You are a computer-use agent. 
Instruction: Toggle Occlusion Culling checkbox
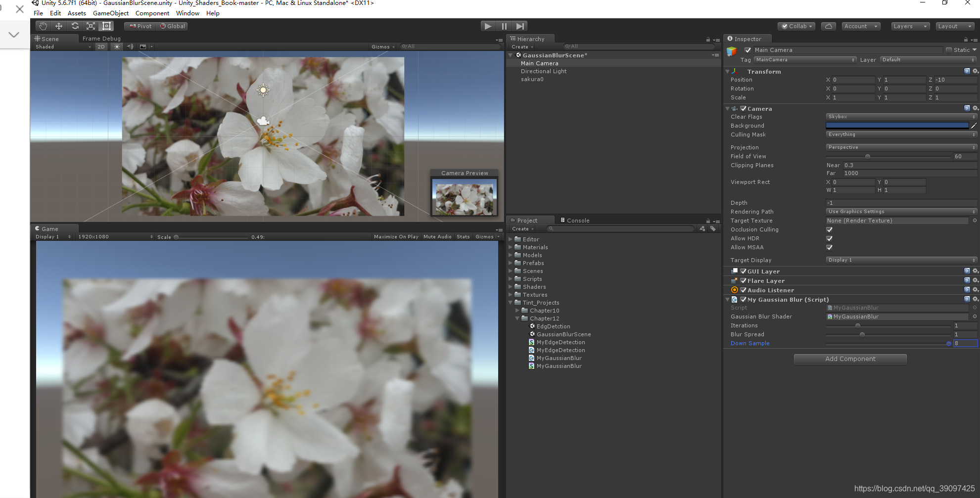tap(830, 229)
